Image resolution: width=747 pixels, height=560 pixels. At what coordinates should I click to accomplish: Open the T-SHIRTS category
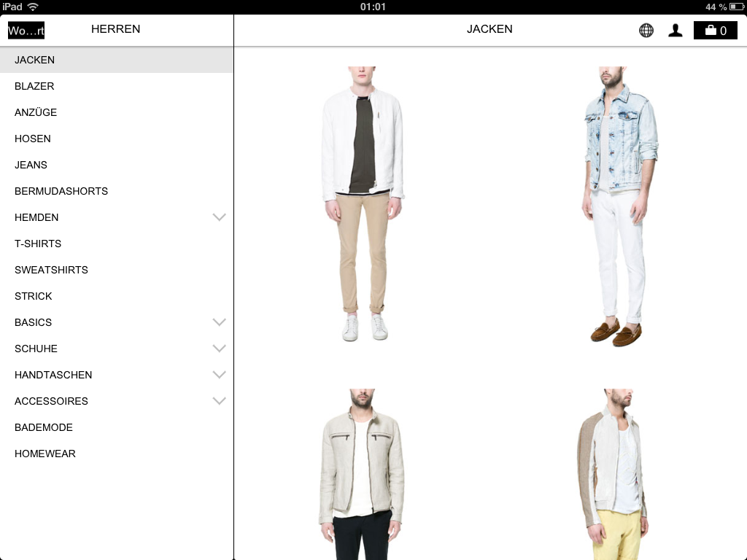[x=38, y=244]
